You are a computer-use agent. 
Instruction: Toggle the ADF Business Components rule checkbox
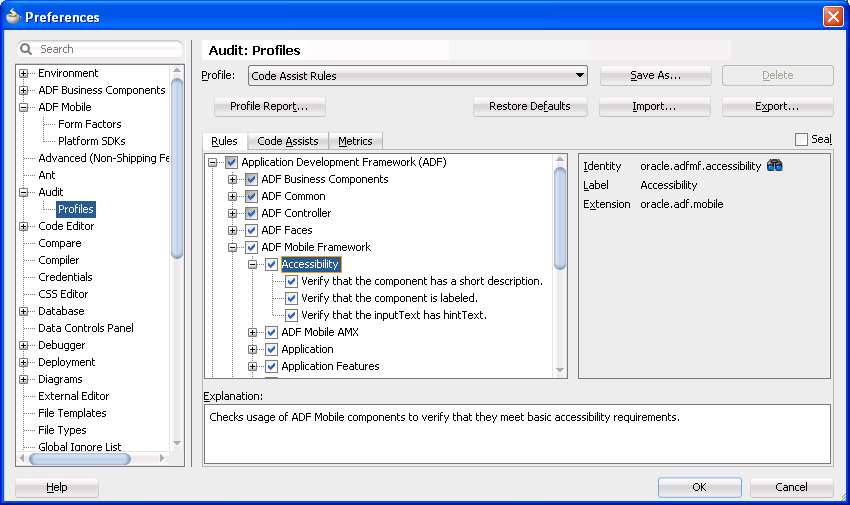coord(252,179)
